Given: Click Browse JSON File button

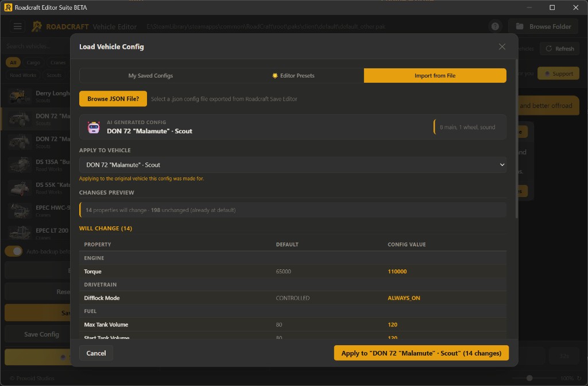Looking at the screenshot, I should tap(113, 99).
